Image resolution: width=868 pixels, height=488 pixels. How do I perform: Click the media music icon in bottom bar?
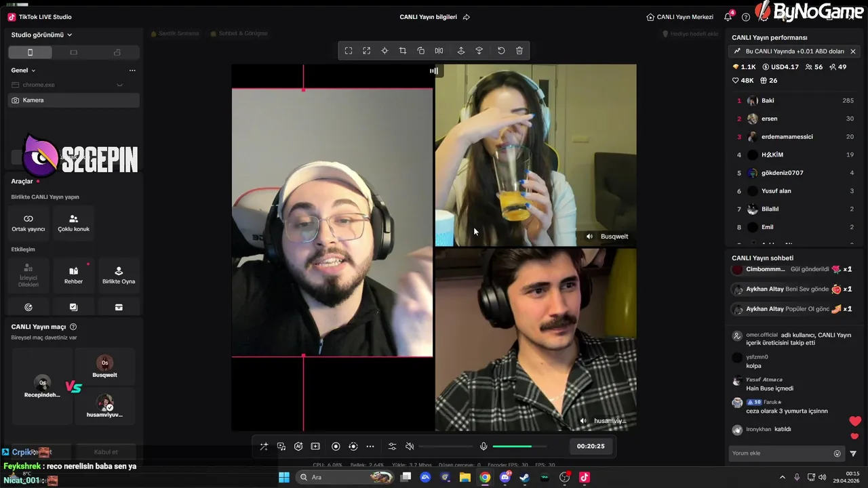[281, 447]
